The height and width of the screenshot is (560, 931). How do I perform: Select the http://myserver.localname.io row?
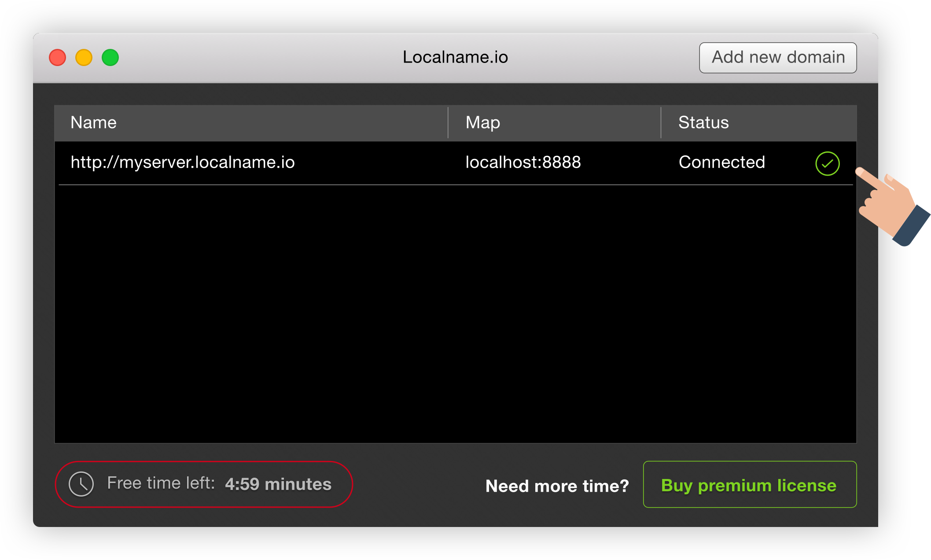point(183,162)
